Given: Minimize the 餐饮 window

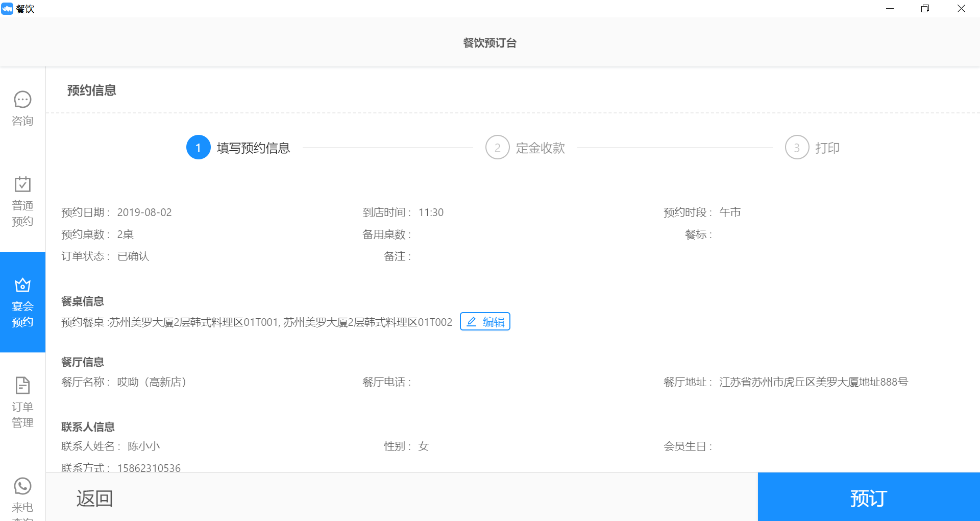Looking at the screenshot, I should click(890, 9).
